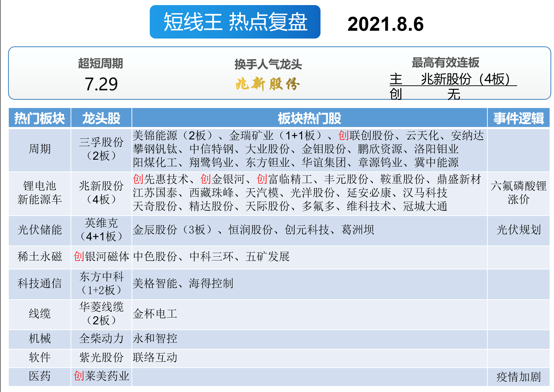Click the date 2021.8.6
Viewport: 554px width, 392px height.
pos(385,24)
